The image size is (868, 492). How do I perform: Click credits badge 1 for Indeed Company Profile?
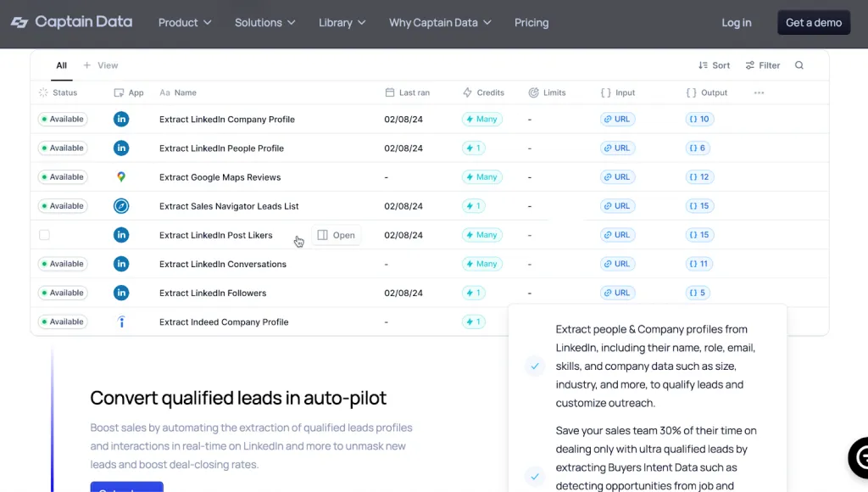click(x=473, y=321)
